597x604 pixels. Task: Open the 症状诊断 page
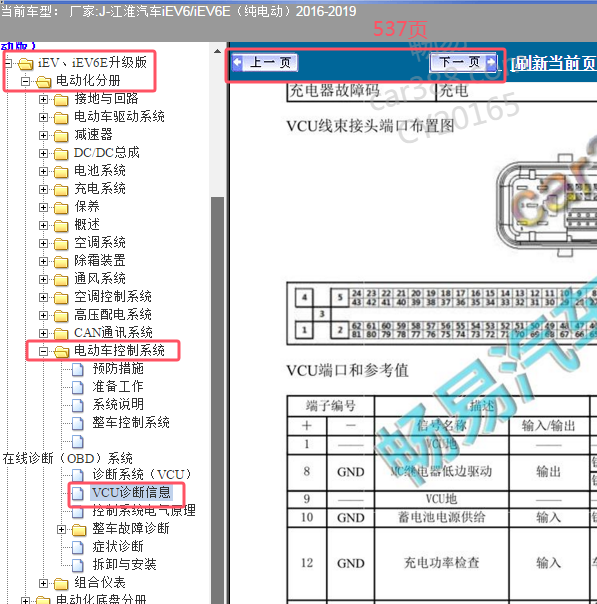pyautogui.click(x=118, y=546)
